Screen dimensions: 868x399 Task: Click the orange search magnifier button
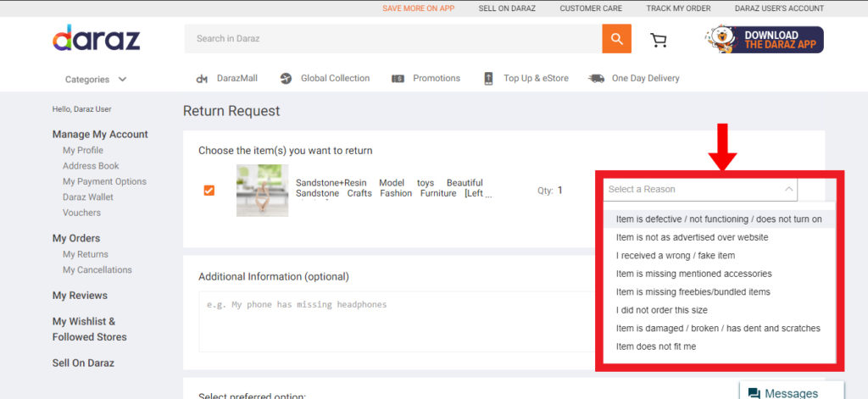point(617,39)
